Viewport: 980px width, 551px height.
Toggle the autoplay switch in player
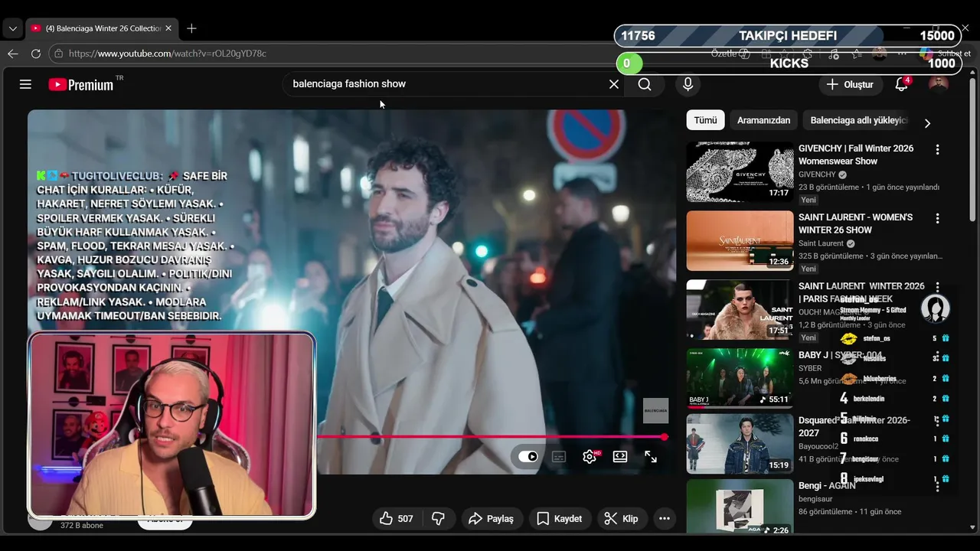pos(528,457)
